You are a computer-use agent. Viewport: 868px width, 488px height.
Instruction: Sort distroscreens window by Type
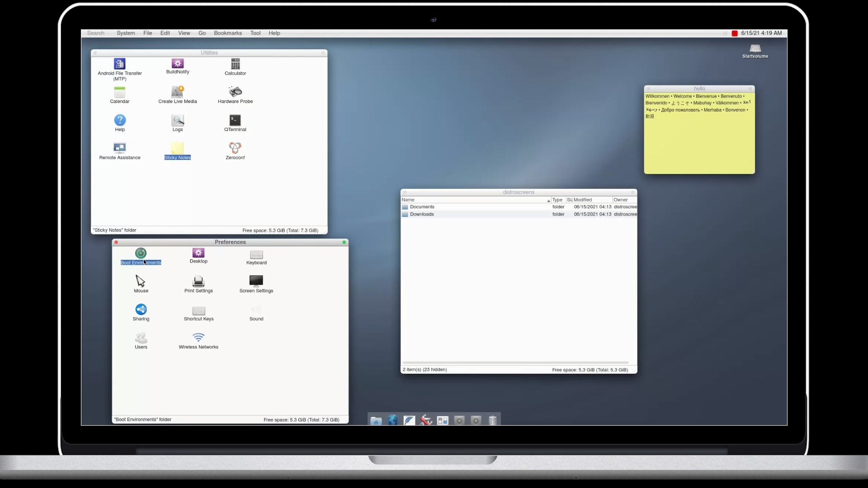point(558,199)
